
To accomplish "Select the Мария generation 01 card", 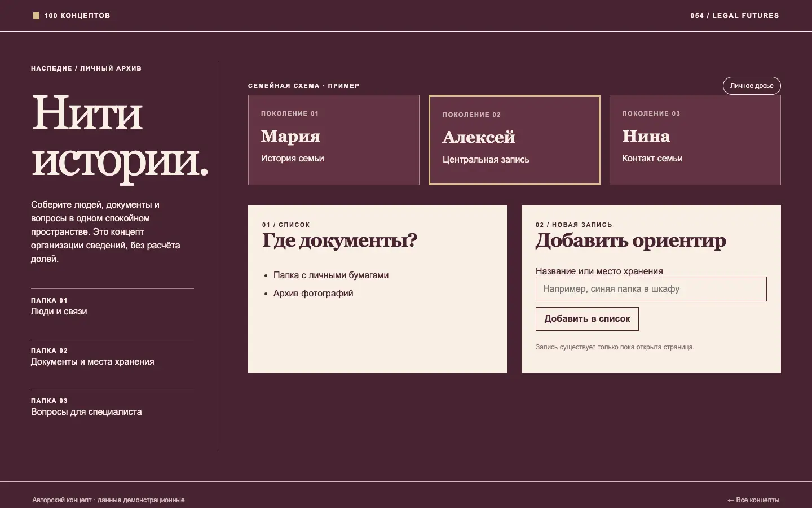I will click(334, 140).
